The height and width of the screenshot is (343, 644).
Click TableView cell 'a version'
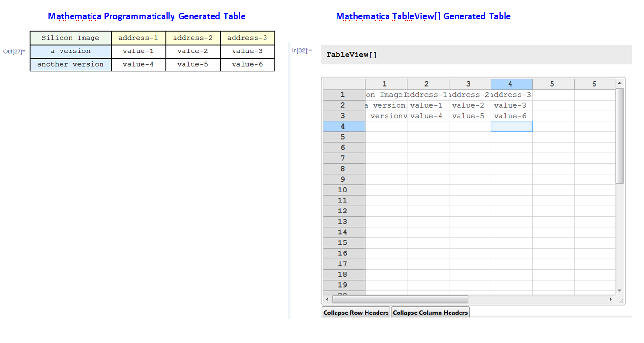click(x=386, y=105)
